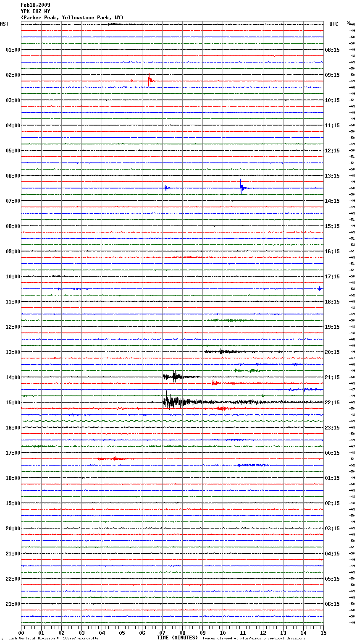Select the 11:00 MST row label
The height and width of the screenshot is (644, 357).
click(13, 302)
